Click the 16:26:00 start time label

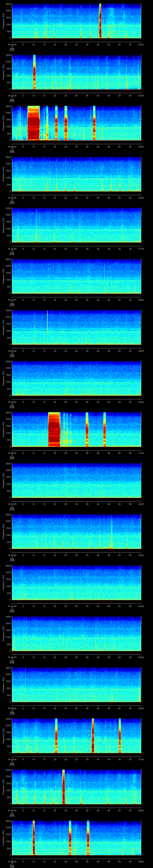tap(12, 249)
